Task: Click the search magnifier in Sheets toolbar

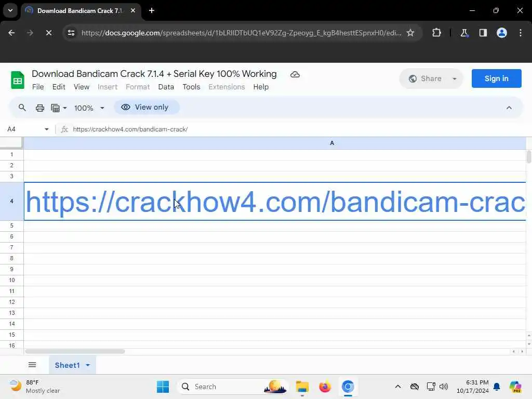Action: pos(22,108)
